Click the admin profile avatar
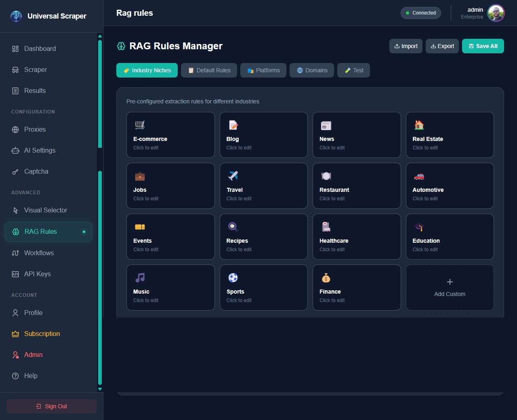This screenshot has width=517, height=420. [496, 13]
